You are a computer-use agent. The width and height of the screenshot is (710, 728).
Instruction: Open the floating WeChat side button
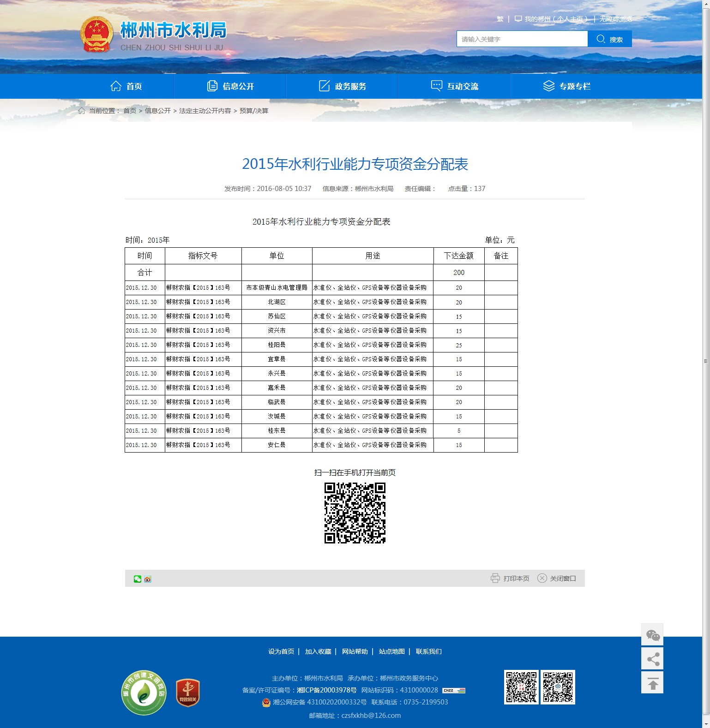pyautogui.click(x=652, y=635)
